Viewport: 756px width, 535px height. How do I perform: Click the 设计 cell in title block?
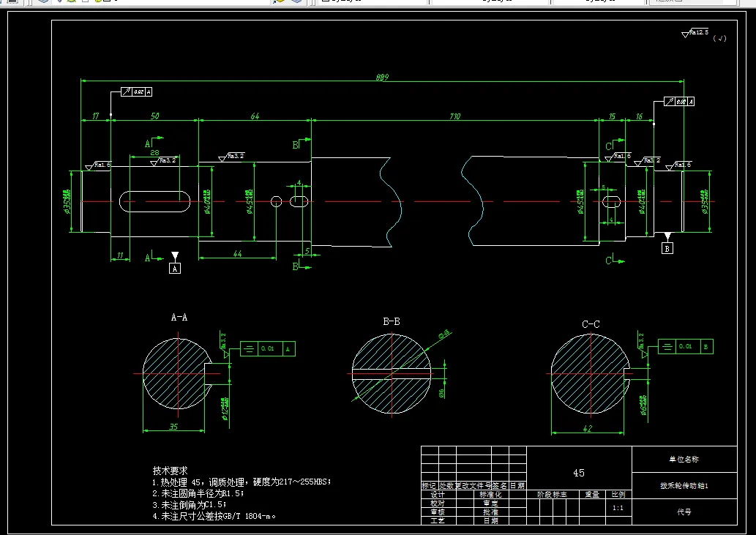(x=438, y=495)
